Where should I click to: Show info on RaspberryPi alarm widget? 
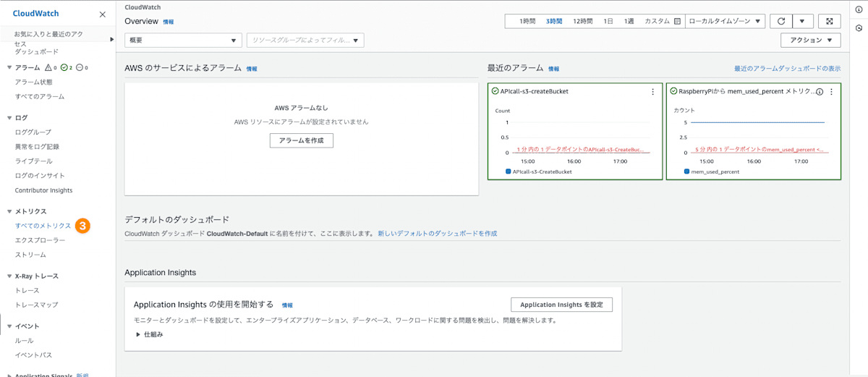[820, 92]
